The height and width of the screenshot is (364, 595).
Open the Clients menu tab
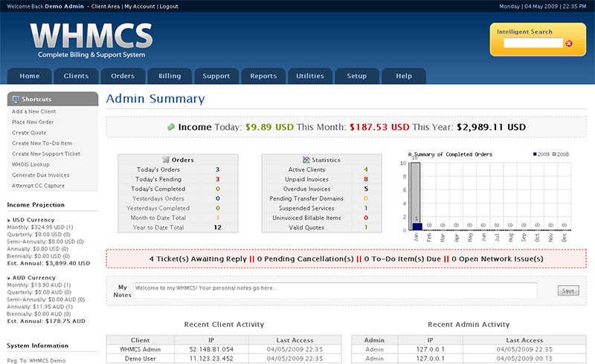coord(76,76)
